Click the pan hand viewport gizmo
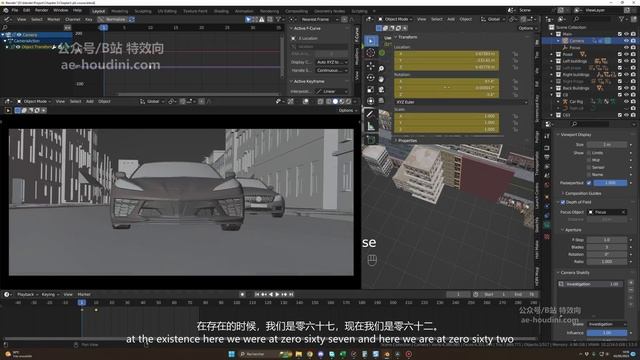Screen dimensions: 640x360 coord(381,79)
